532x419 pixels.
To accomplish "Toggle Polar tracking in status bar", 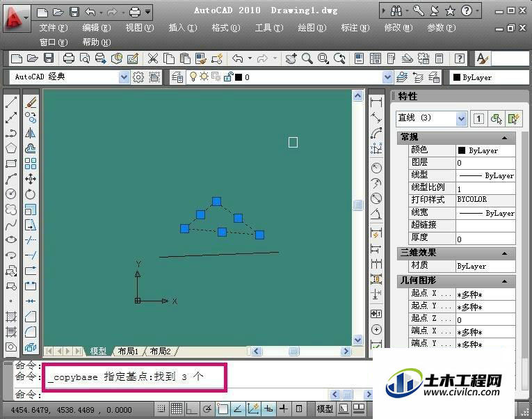I will [x=207, y=409].
